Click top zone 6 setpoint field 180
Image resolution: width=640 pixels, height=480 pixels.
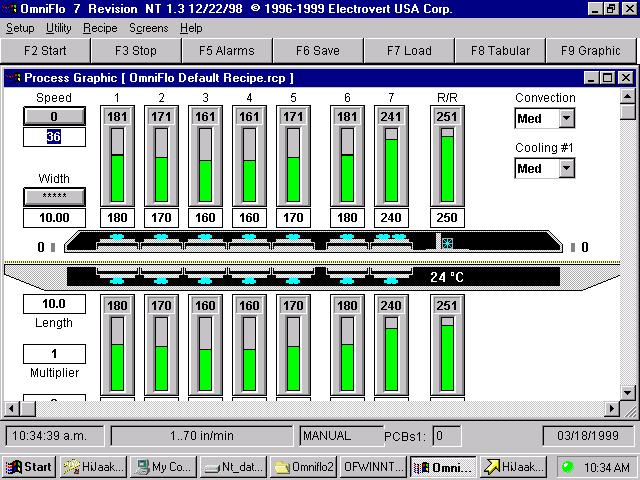347,218
